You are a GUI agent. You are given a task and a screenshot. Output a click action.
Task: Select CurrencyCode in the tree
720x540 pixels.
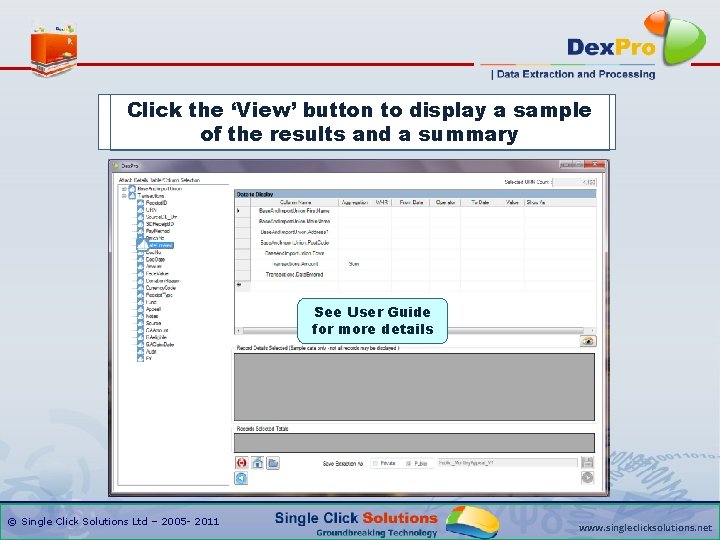point(161,288)
